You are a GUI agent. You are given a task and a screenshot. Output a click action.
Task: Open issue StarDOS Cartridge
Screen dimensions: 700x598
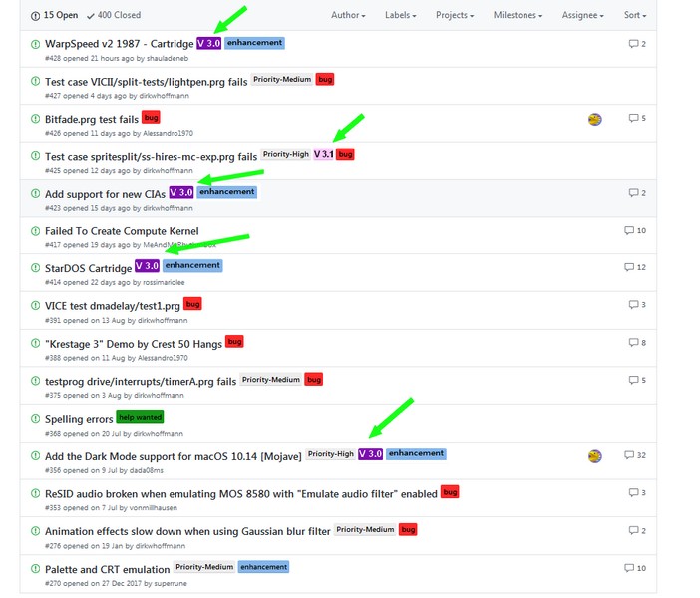point(89,268)
